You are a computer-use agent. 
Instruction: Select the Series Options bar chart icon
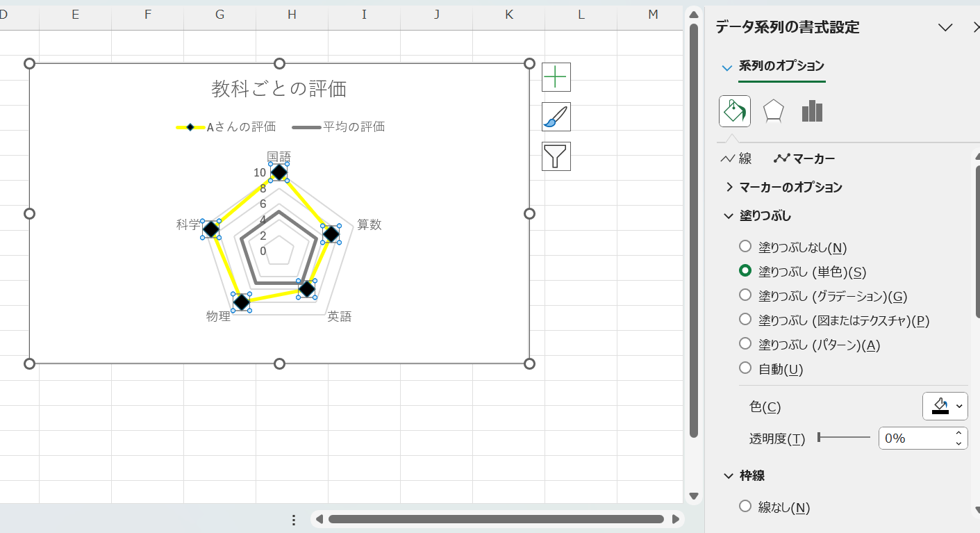click(811, 110)
